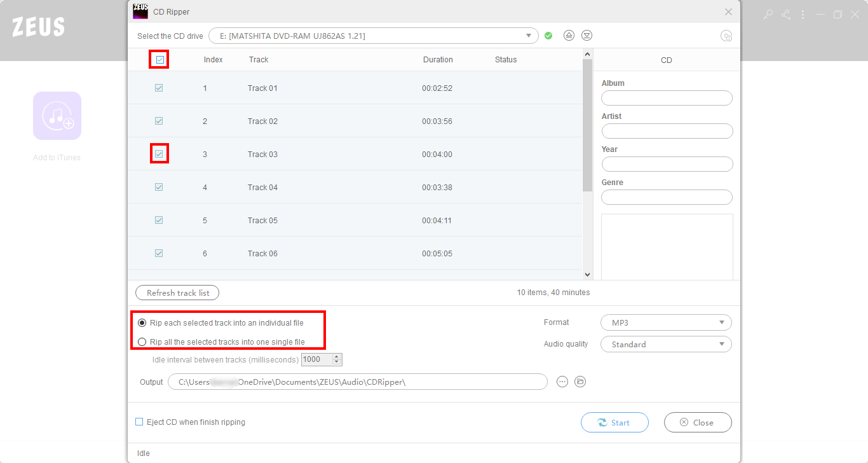Viewport: 868px width, 463px height.
Task: Click the Output path field
Action: pos(358,382)
